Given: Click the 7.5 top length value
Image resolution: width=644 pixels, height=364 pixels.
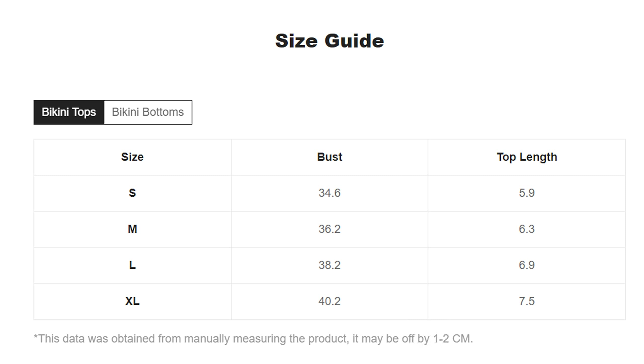Looking at the screenshot, I should coord(527,301).
